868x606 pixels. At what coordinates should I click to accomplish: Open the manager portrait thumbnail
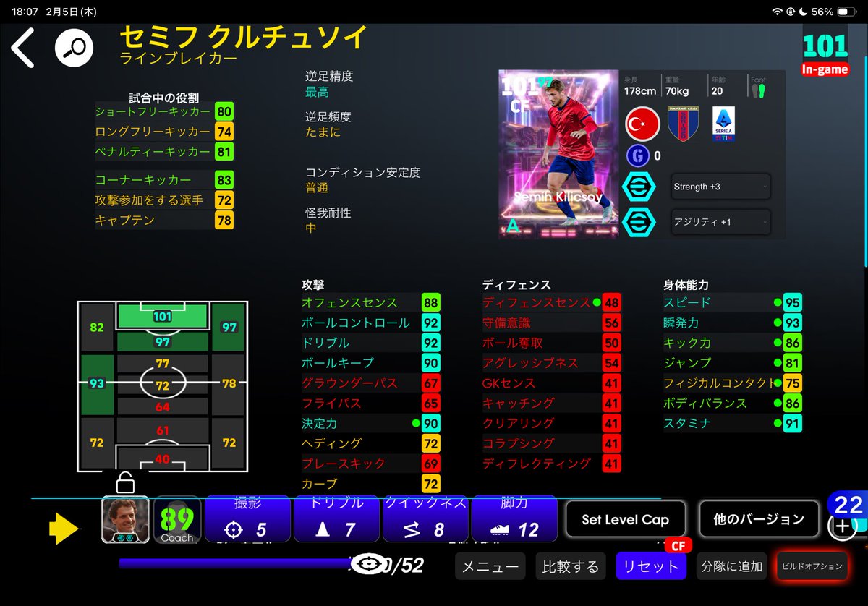click(125, 519)
